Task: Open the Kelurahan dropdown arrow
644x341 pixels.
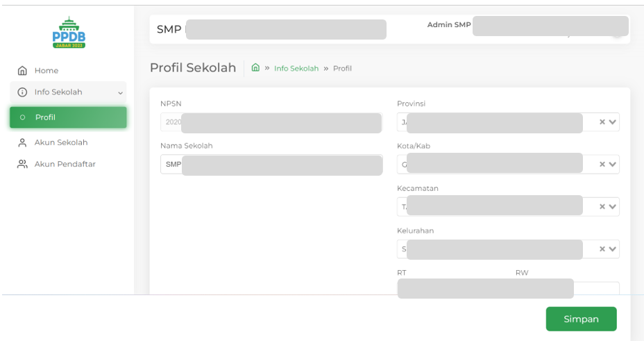Action: (x=613, y=249)
